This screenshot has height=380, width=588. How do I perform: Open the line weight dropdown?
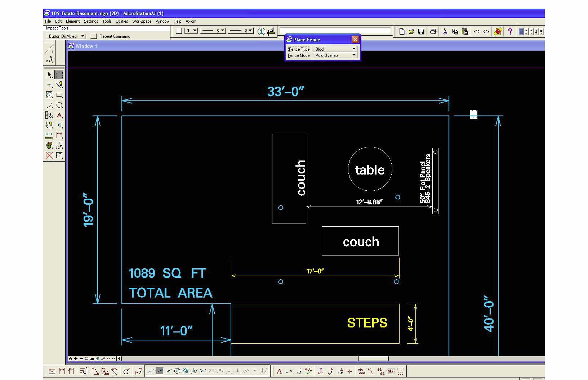point(241,31)
